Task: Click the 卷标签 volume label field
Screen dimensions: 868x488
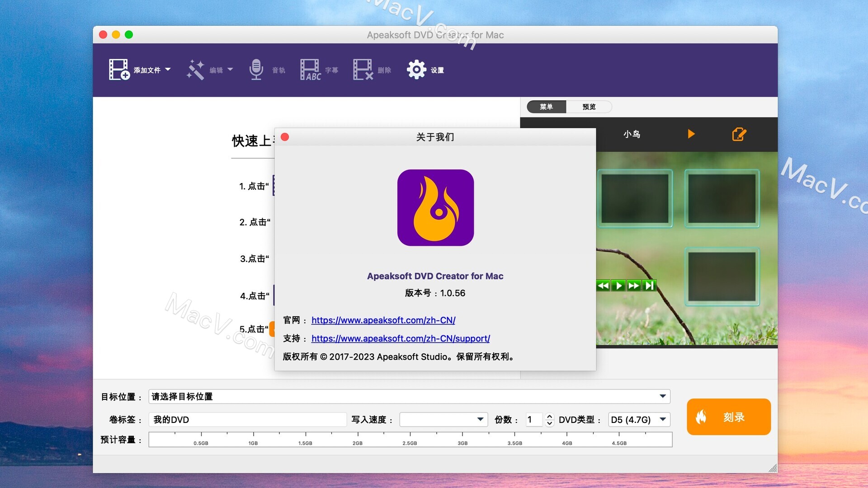Action: (x=247, y=419)
